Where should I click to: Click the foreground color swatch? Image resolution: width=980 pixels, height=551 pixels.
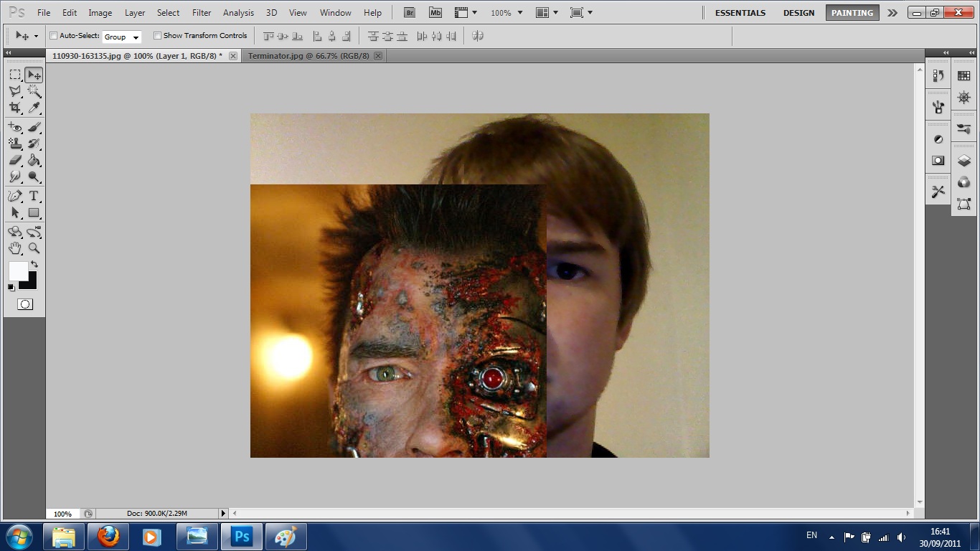(18, 271)
